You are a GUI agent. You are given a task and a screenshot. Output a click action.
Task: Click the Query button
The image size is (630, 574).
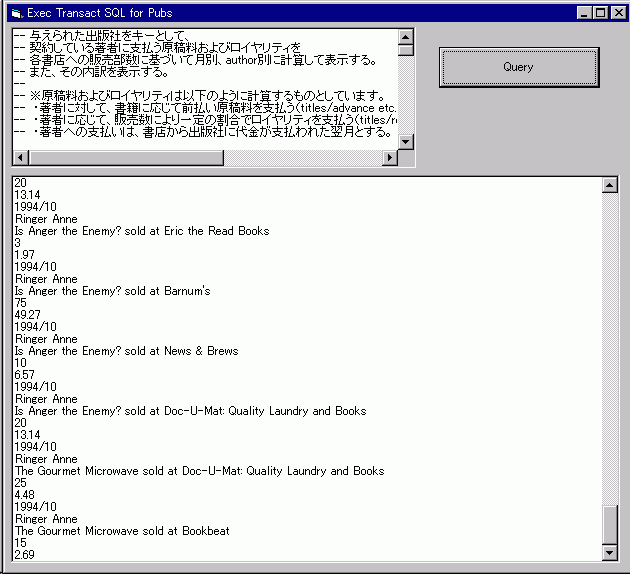(x=519, y=67)
